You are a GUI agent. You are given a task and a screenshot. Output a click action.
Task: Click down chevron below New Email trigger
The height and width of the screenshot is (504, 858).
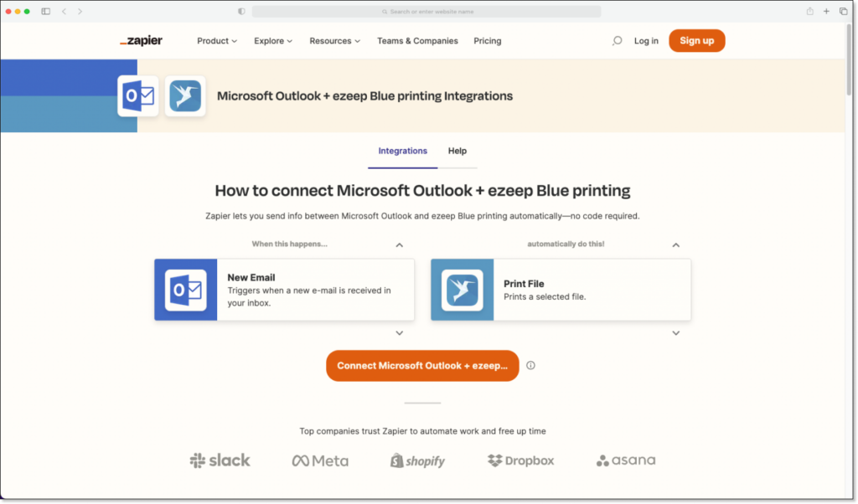pyautogui.click(x=400, y=333)
